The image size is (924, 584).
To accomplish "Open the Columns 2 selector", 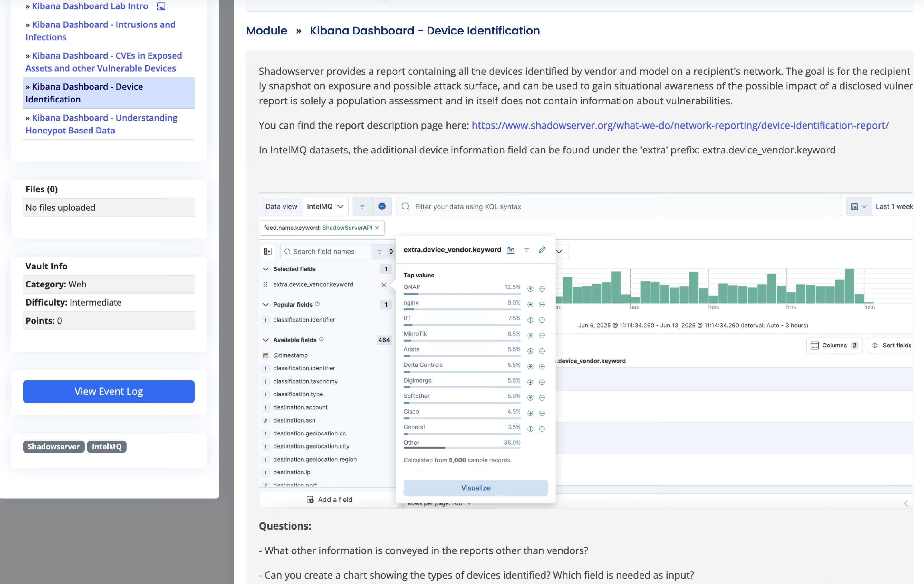I will (834, 345).
